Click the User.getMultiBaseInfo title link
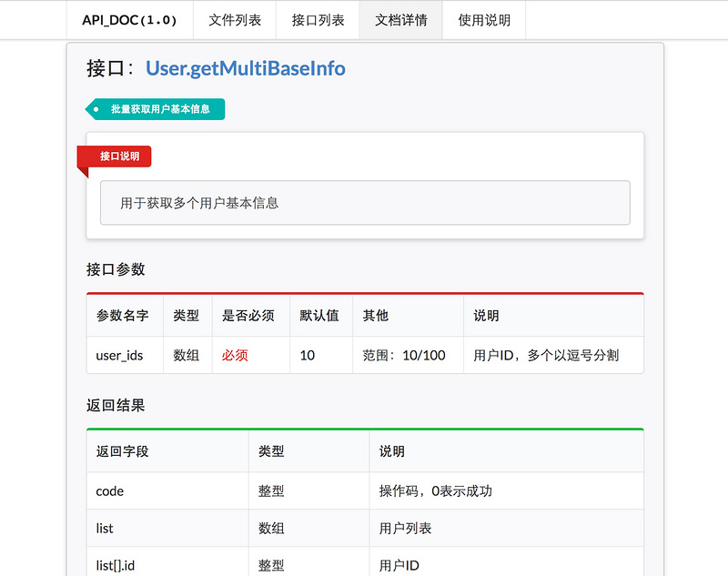Viewport: 728px width, 576px height. tap(246, 68)
